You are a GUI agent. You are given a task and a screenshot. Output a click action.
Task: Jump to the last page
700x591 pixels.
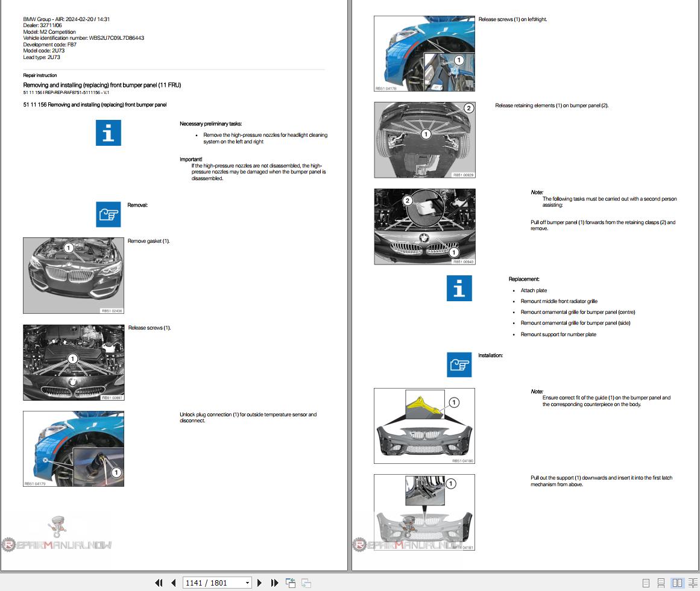274,583
